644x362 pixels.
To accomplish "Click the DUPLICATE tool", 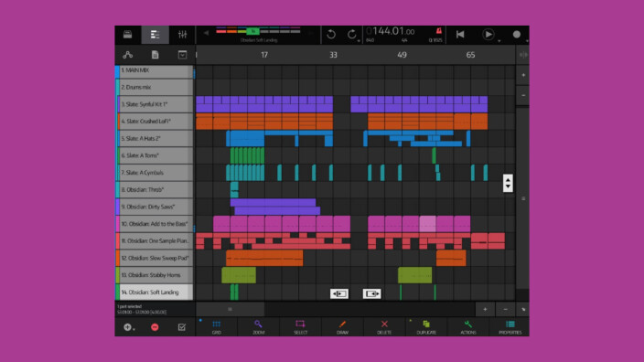I will pos(426,327).
